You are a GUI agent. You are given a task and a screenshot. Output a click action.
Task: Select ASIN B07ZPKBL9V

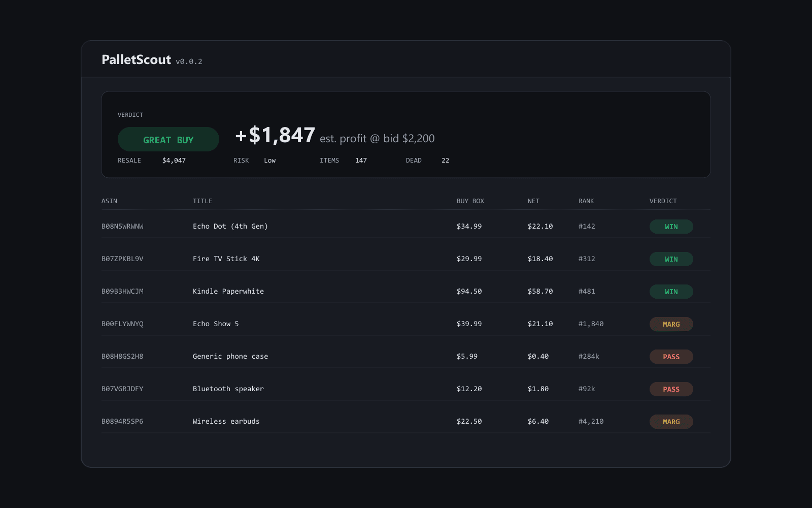tap(122, 259)
